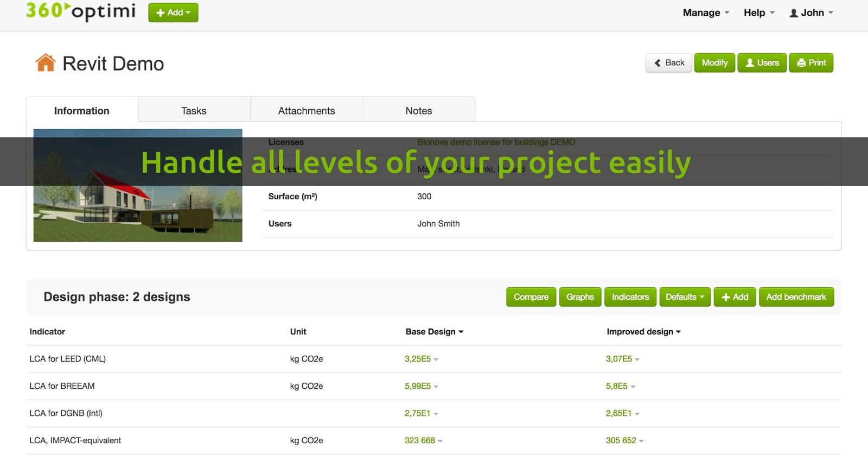The image size is (868, 467).
Task: Open the 2,65E1 value dropdown
Action: tap(623, 413)
